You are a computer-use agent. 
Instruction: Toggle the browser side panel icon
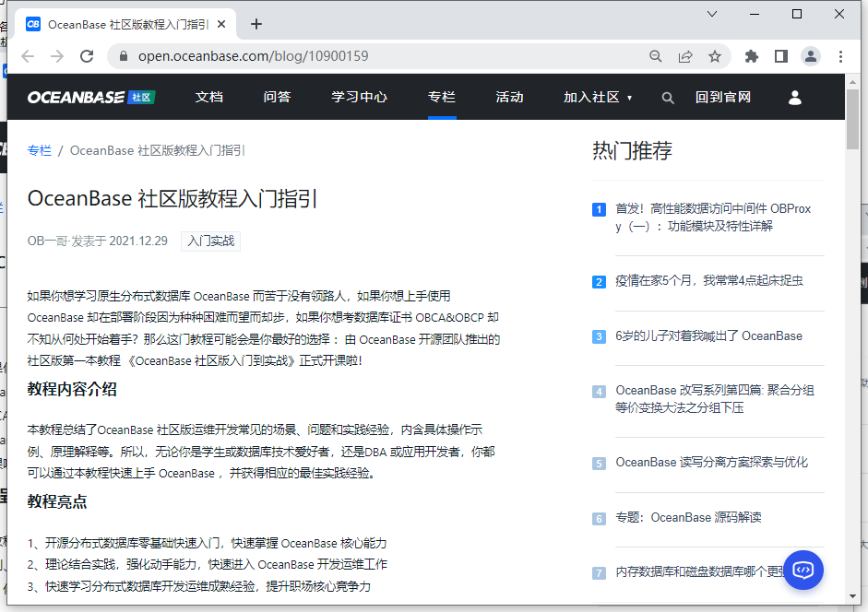781,56
